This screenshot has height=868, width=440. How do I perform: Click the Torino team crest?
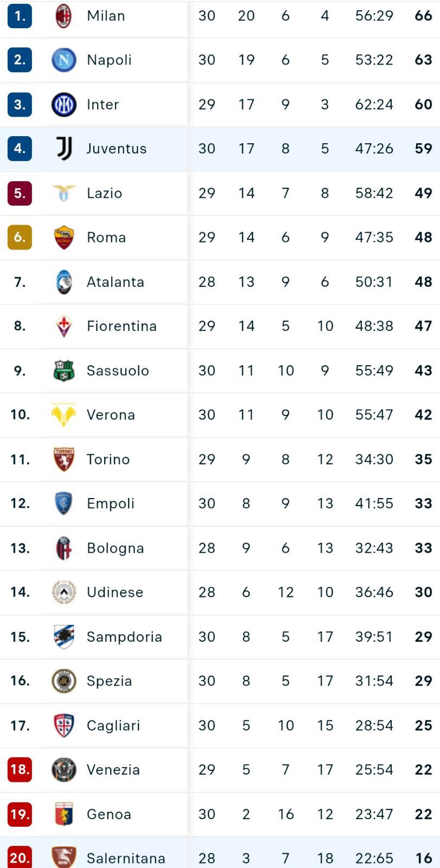63,459
